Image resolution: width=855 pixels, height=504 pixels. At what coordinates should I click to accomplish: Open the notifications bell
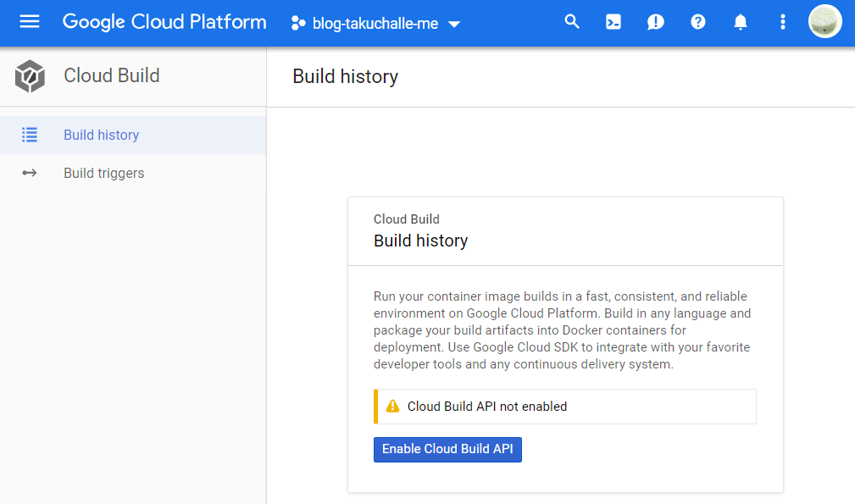click(x=740, y=22)
